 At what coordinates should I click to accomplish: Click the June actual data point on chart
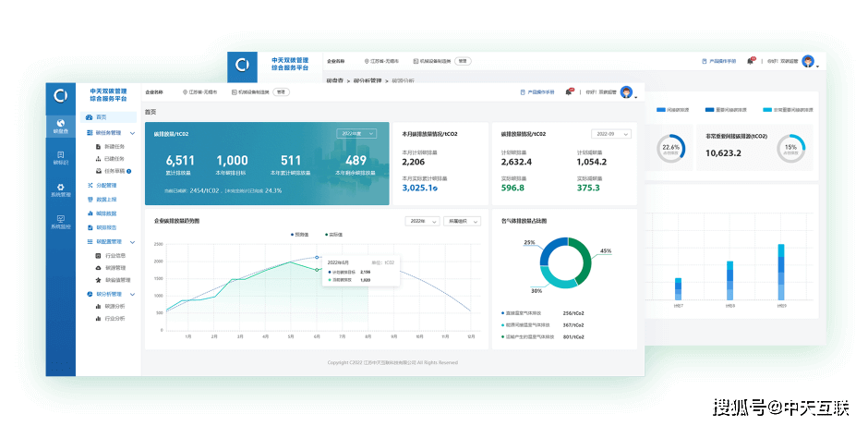pos(318,270)
